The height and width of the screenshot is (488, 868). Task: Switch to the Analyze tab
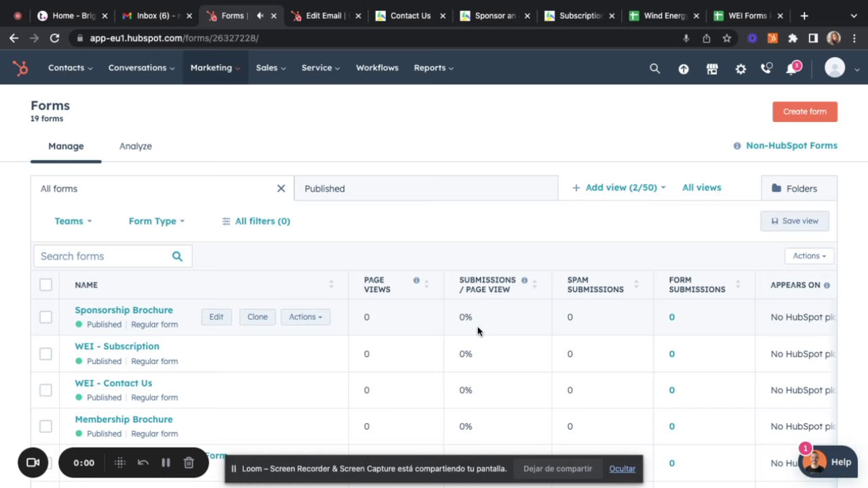(x=136, y=146)
